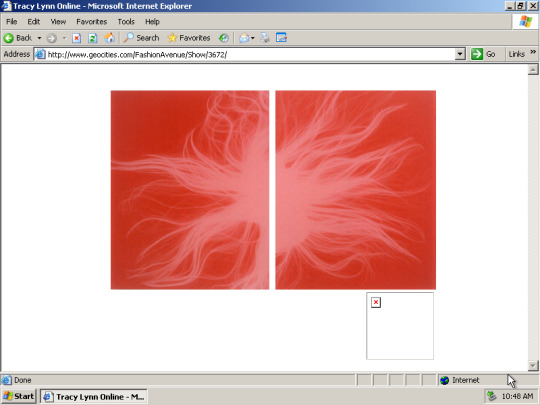Go to Home page icon
The height and width of the screenshot is (405, 540).
pyautogui.click(x=110, y=38)
